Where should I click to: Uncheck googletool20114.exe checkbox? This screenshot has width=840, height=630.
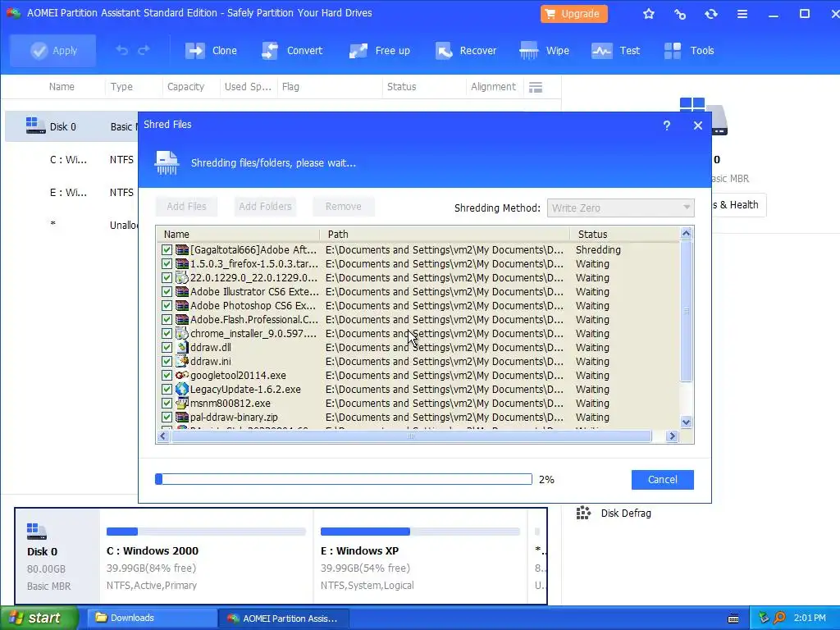[167, 375]
